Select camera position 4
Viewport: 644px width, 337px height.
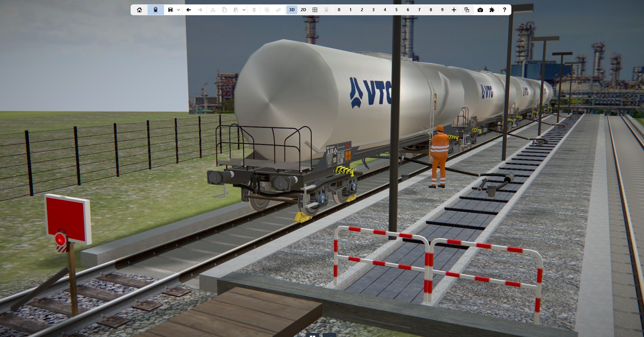tap(385, 10)
